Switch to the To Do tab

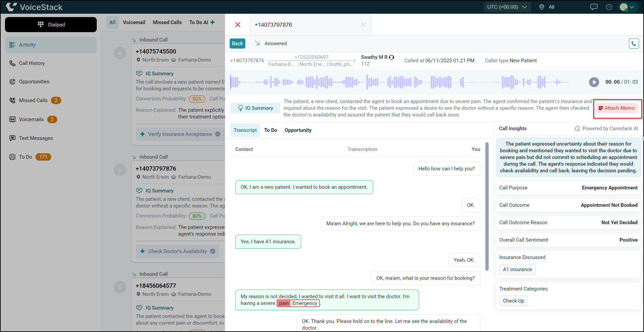270,130
